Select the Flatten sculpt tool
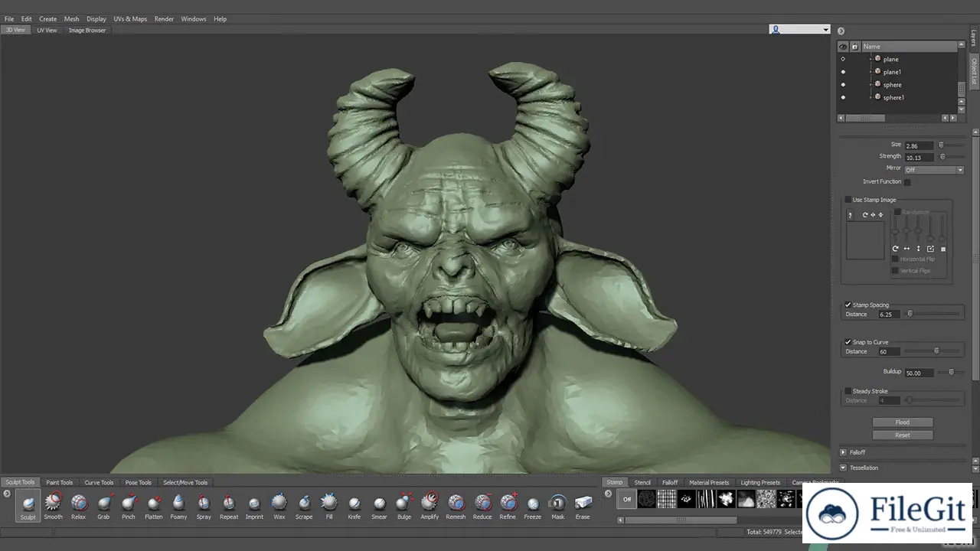 [x=154, y=507]
